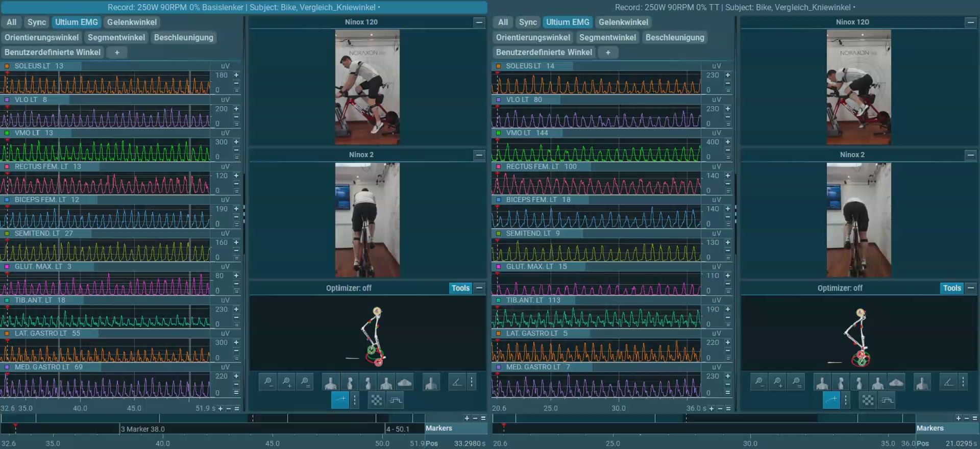Collapse right Ninox 2 video panel
This screenshot has height=449, width=980.
970,155
